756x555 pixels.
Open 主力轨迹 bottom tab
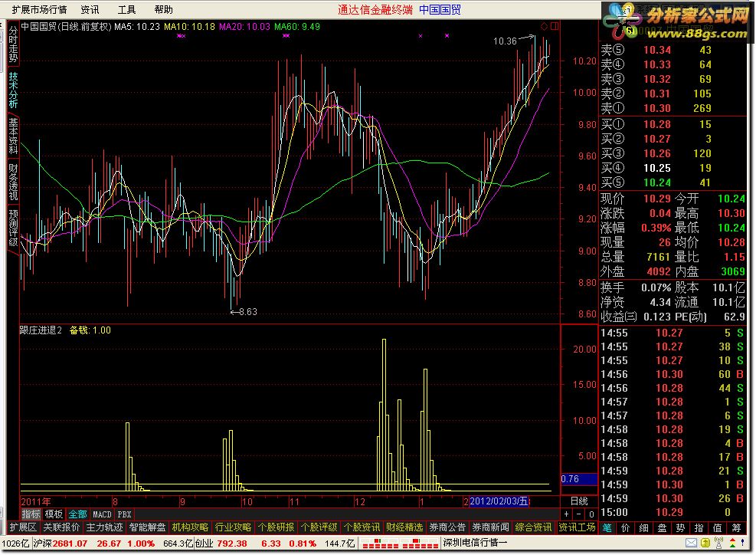(104, 527)
